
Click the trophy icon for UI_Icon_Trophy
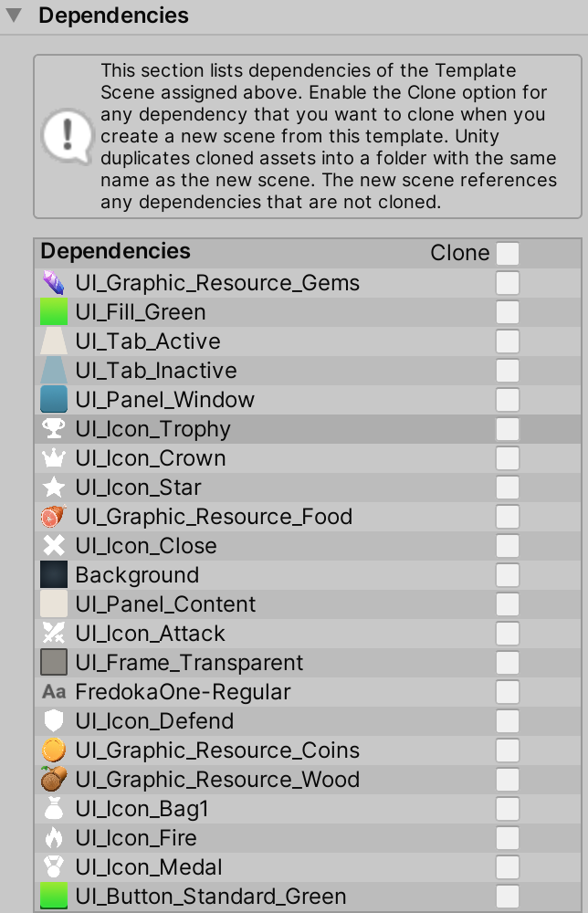53,428
